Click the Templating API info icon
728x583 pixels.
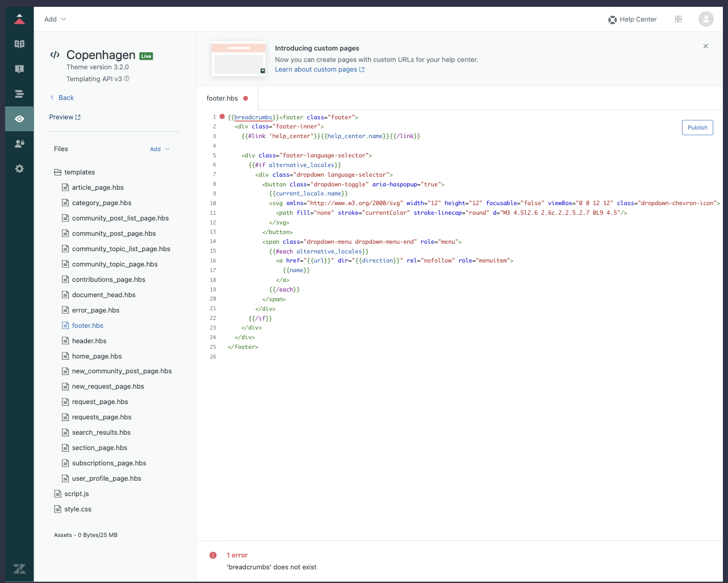point(127,79)
